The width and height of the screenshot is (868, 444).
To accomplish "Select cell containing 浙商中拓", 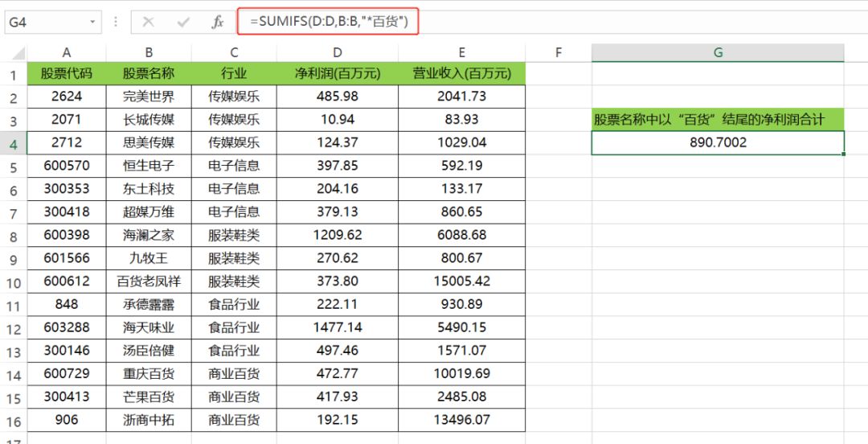I will click(149, 420).
